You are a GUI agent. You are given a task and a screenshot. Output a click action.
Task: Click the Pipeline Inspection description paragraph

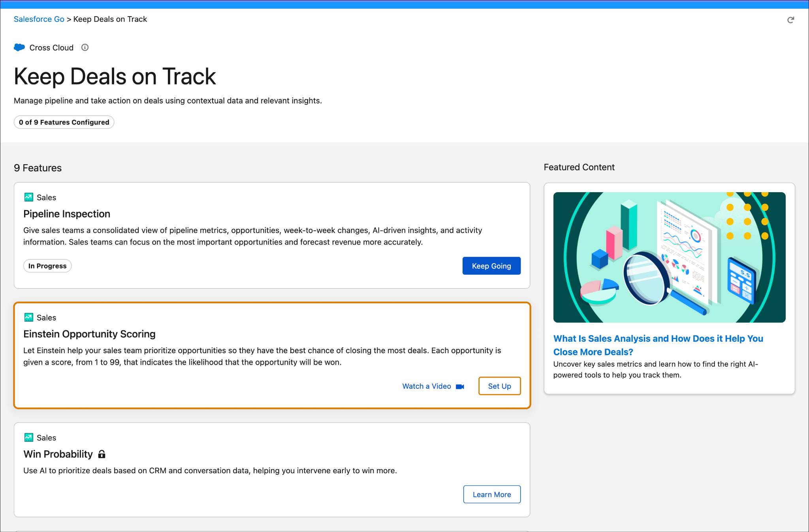tap(253, 236)
